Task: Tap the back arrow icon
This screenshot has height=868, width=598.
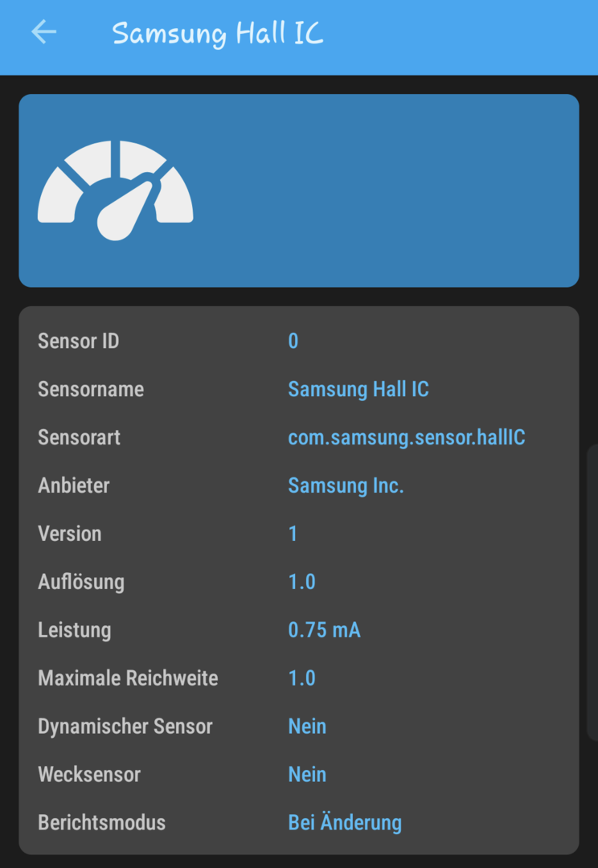Action: coord(44,32)
